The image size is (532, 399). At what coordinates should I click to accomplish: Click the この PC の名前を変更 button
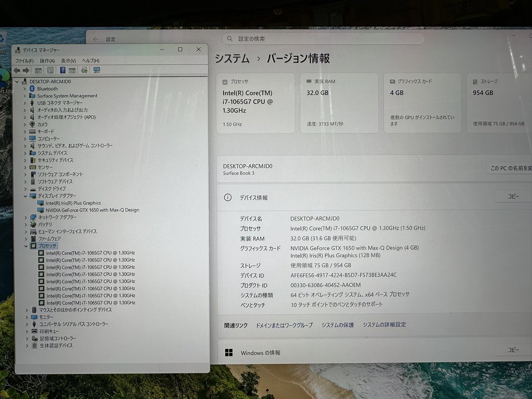[x=510, y=168]
